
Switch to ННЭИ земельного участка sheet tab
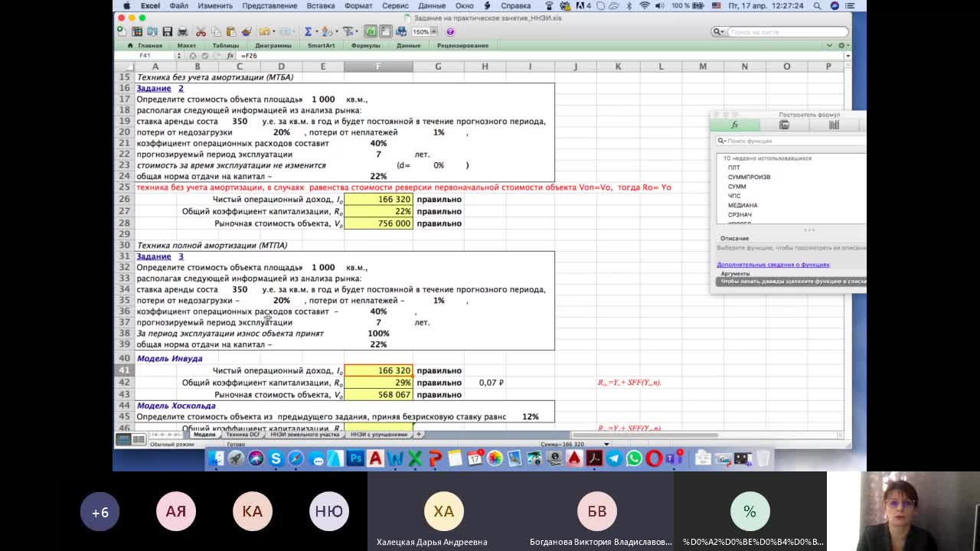[305, 434]
